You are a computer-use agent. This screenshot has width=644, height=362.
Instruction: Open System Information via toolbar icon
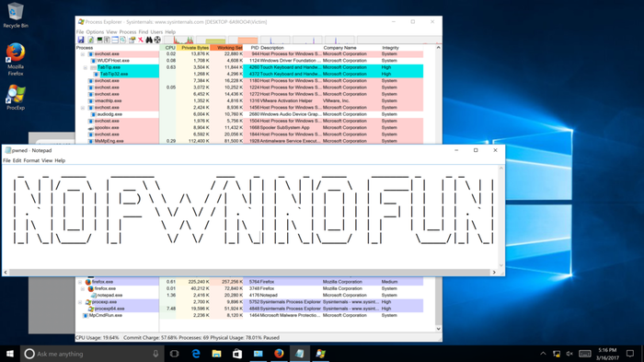pos(99,40)
